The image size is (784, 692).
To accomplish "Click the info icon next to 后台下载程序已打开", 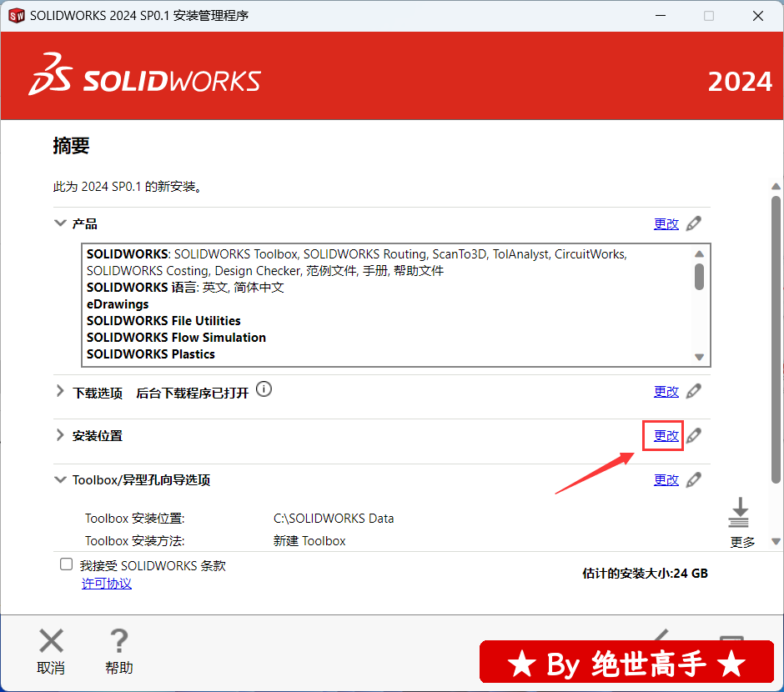I will coord(264,389).
